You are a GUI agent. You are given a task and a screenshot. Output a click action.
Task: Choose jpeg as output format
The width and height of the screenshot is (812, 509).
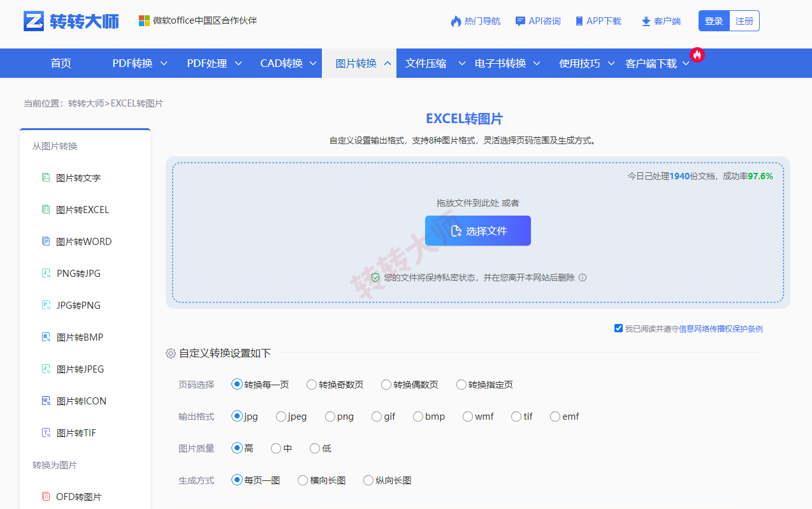click(x=281, y=417)
